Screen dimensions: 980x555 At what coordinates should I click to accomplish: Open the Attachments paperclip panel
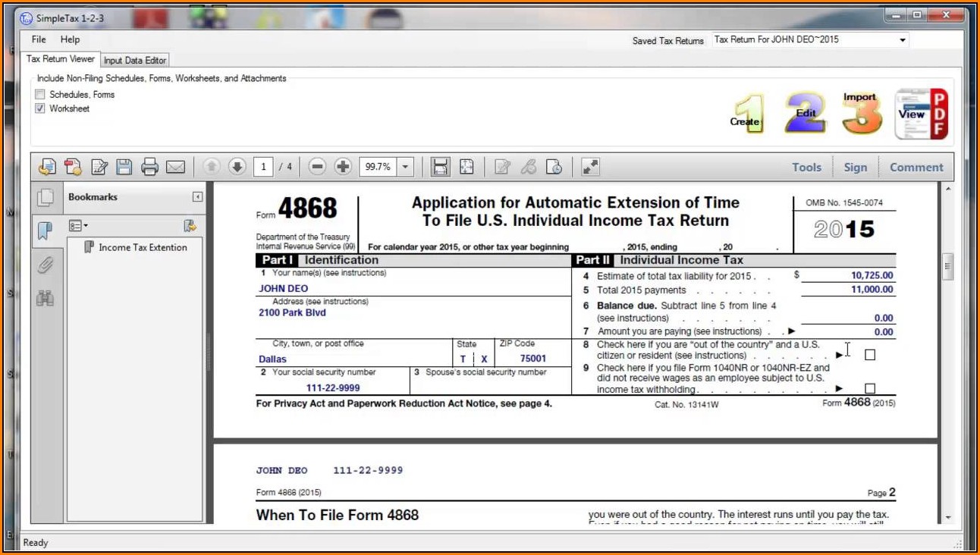pos(46,265)
